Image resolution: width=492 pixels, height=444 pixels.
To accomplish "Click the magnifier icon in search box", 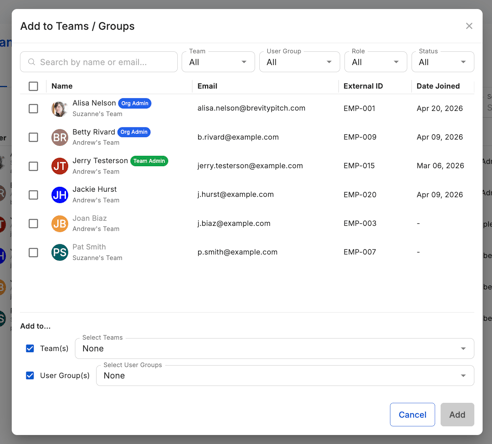I will pyautogui.click(x=31, y=62).
